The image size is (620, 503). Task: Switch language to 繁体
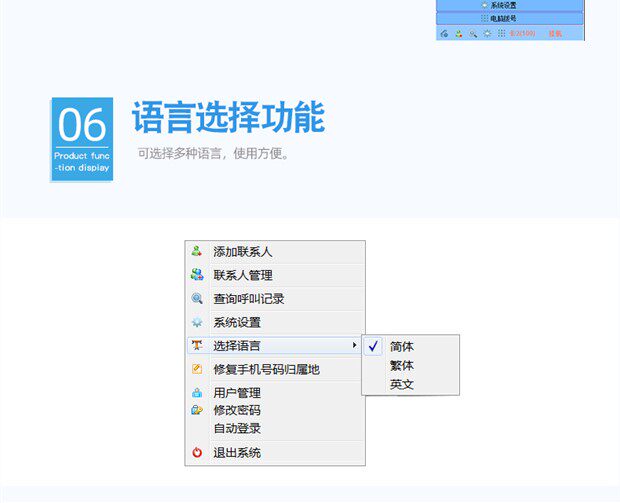tap(410, 365)
